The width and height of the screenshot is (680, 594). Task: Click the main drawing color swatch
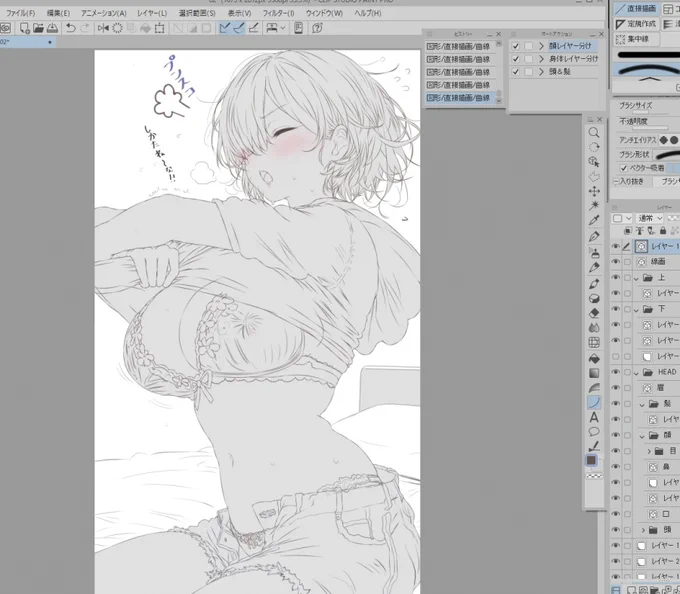point(591,460)
